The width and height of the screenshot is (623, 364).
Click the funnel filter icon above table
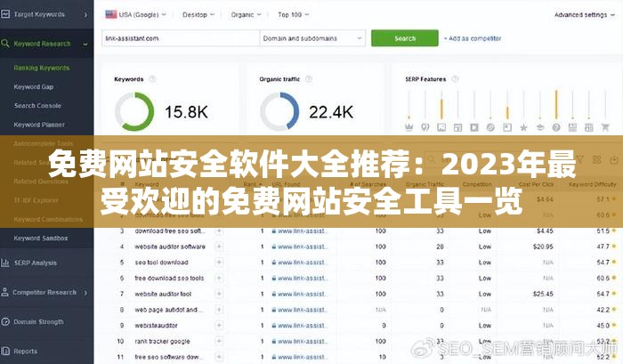[580, 159]
